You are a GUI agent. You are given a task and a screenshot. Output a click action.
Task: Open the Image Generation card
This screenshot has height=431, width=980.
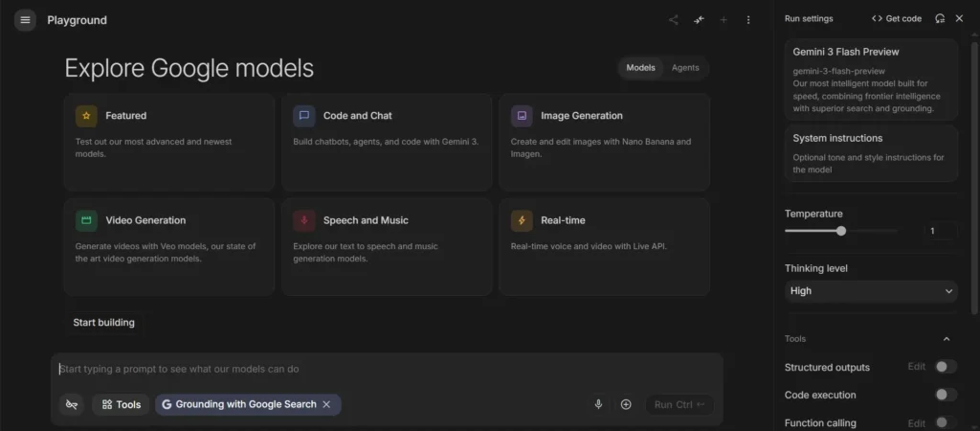coord(604,142)
